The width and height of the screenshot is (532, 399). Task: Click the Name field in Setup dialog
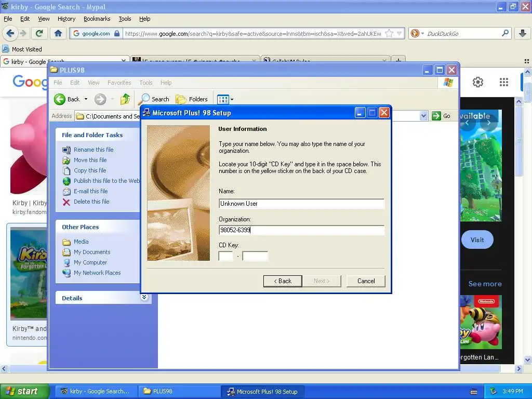pos(301,204)
